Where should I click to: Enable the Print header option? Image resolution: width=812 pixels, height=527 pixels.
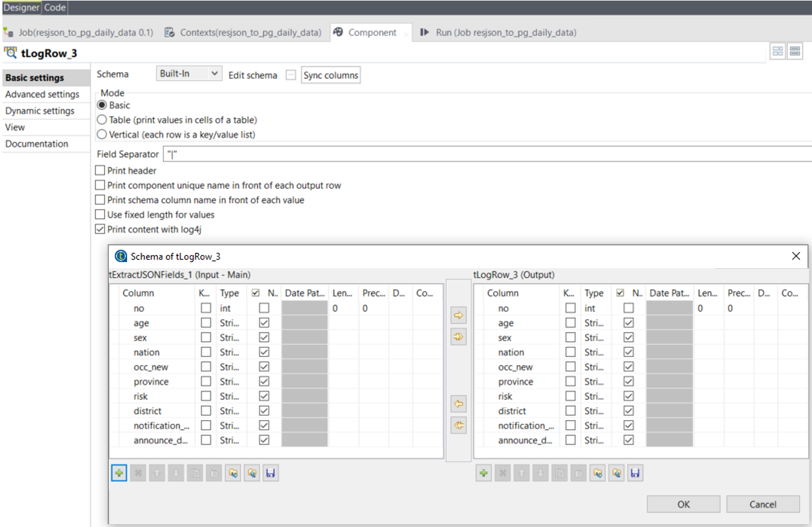[x=99, y=170]
